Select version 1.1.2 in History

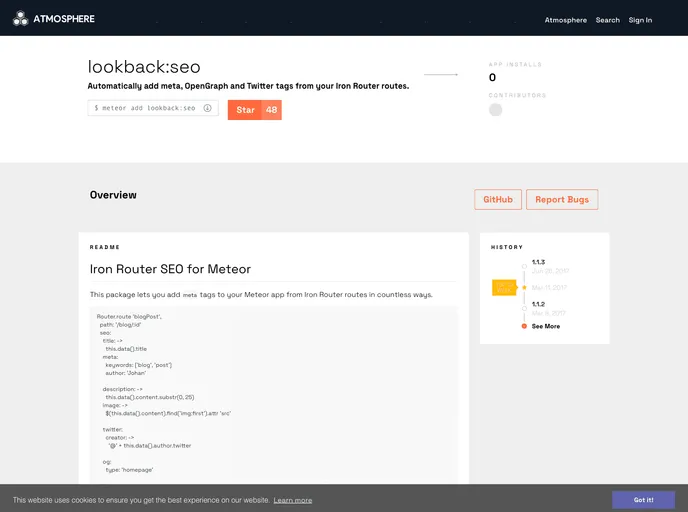coord(538,304)
